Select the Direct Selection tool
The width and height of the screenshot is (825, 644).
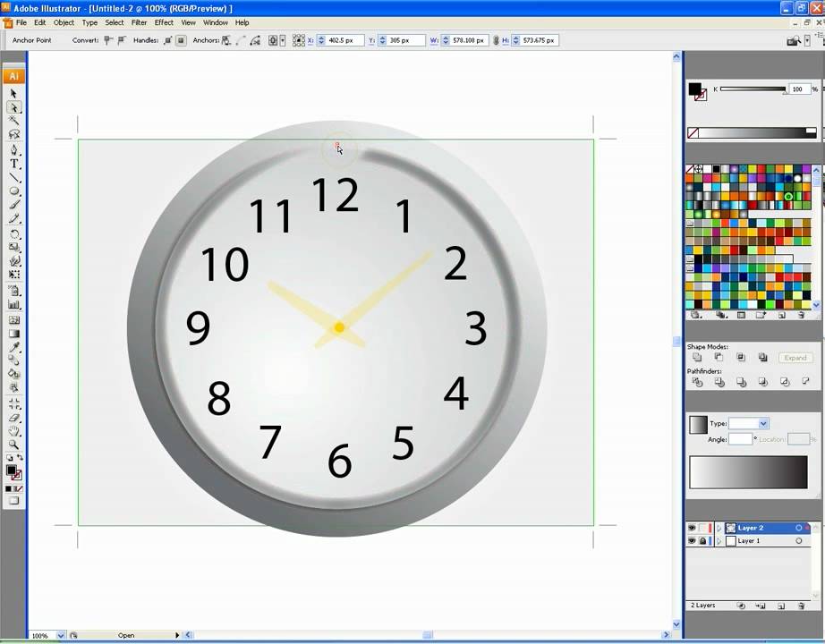pos(13,107)
